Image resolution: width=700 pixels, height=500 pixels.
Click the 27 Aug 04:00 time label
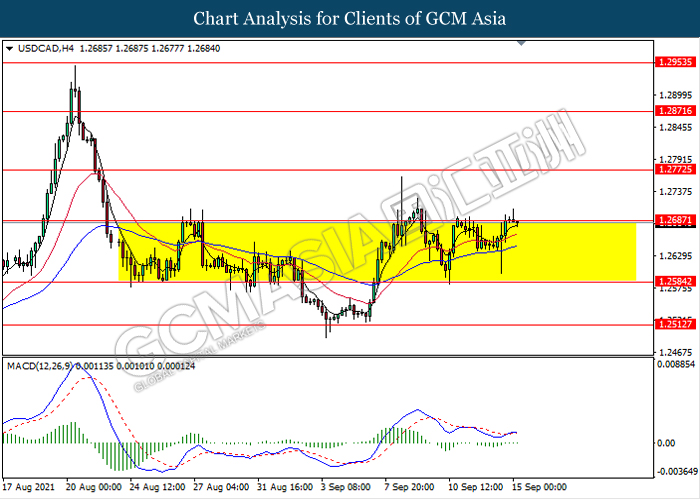(x=221, y=487)
